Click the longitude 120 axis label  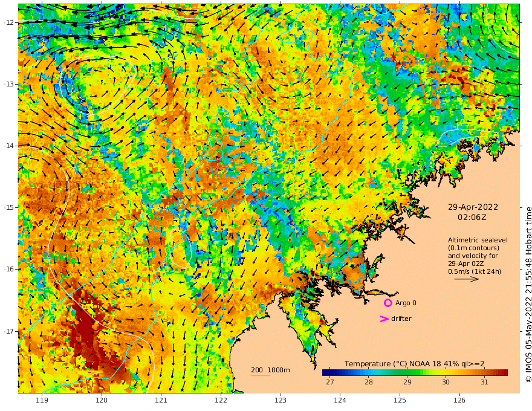point(102,400)
